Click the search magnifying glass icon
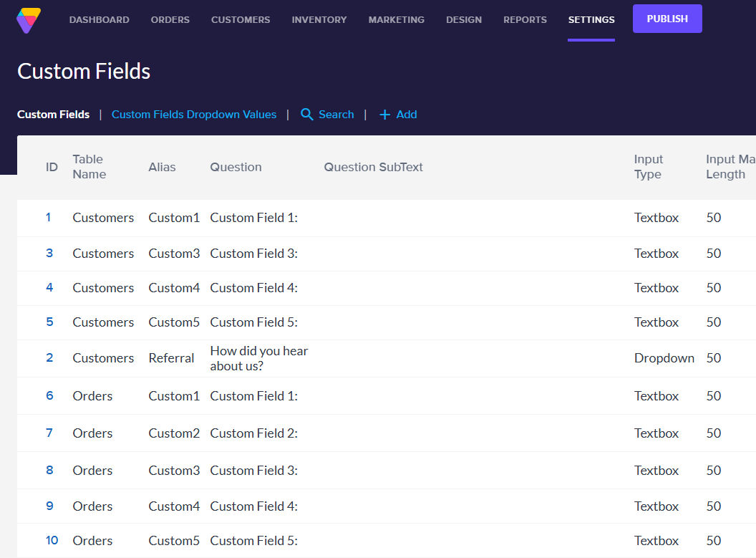 (x=306, y=115)
